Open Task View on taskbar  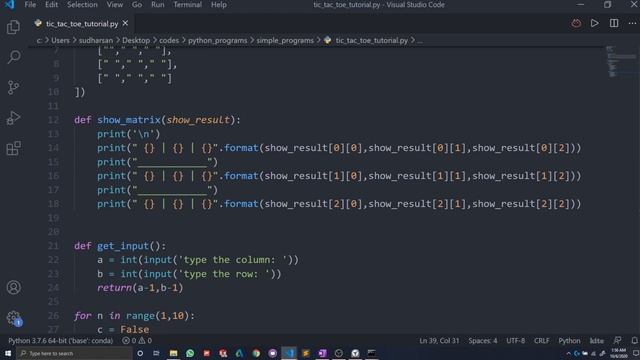pyautogui.click(x=156, y=353)
